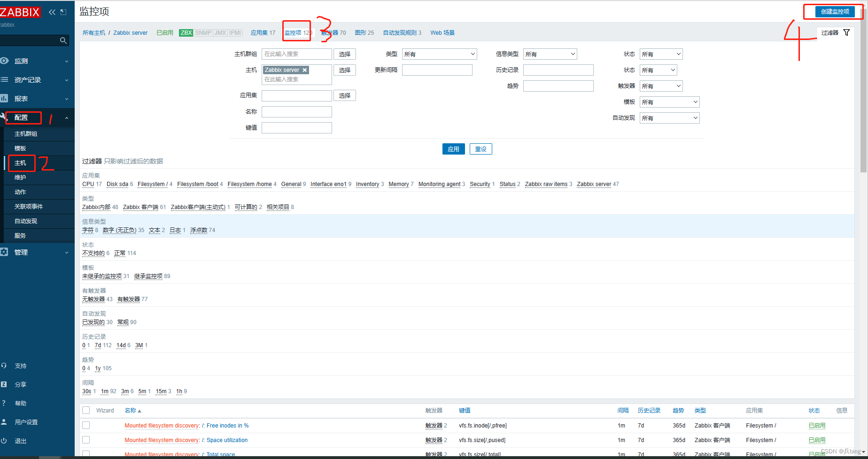This screenshot has height=459, width=868.
Task: Open the 关联项事件 submenu item
Action: (29, 207)
